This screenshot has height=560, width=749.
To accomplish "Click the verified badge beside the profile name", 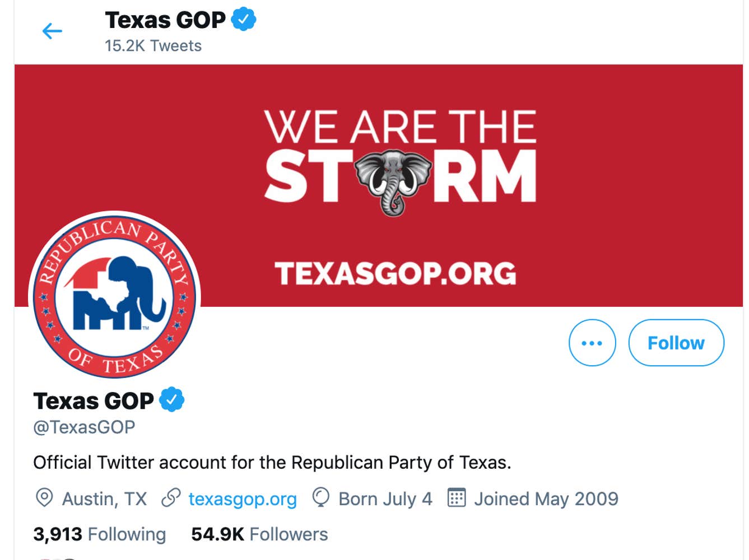I will click(172, 400).
